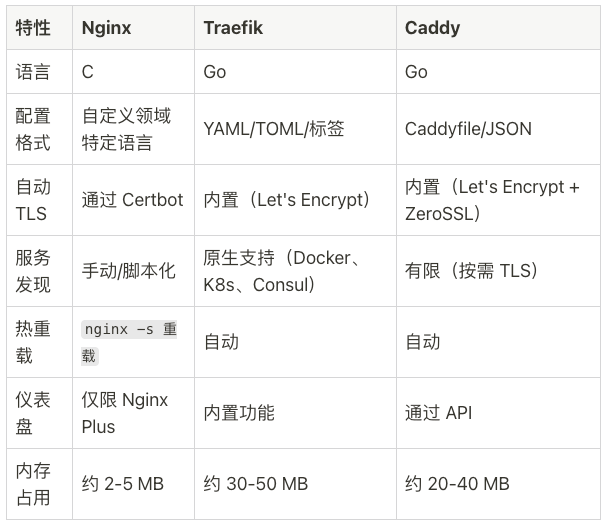Click the 'Caddyfile/JSON' cell

(468, 129)
